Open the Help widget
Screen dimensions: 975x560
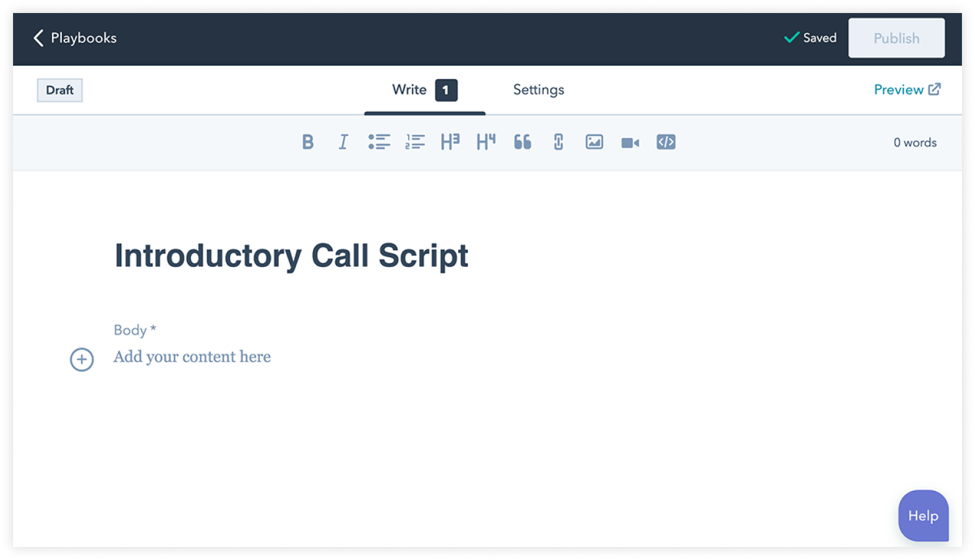click(923, 516)
